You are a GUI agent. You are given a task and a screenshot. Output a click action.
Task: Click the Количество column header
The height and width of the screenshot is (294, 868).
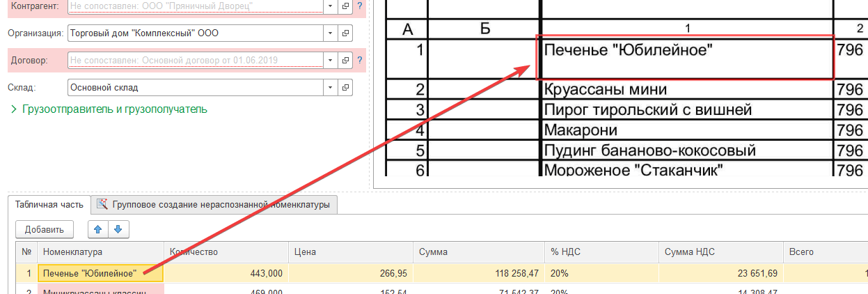pos(226,252)
